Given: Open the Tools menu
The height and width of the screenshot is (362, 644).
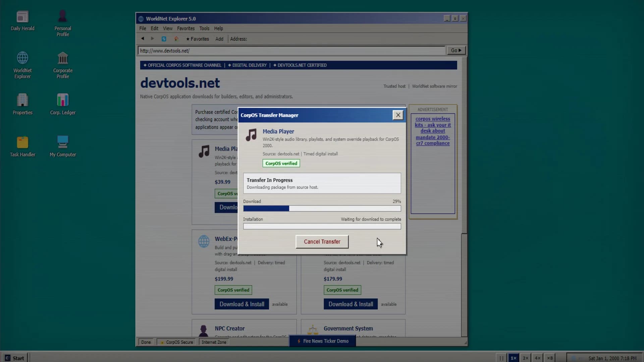Looking at the screenshot, I should 204,28.
